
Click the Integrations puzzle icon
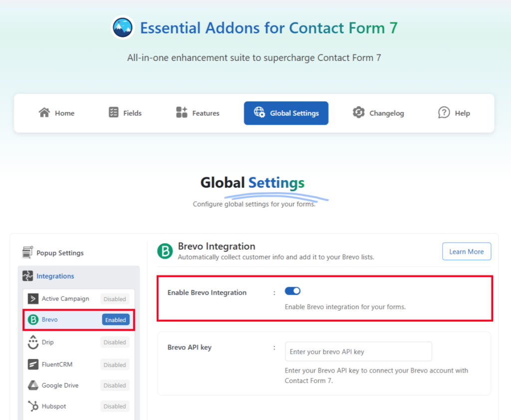click(28, 276)
